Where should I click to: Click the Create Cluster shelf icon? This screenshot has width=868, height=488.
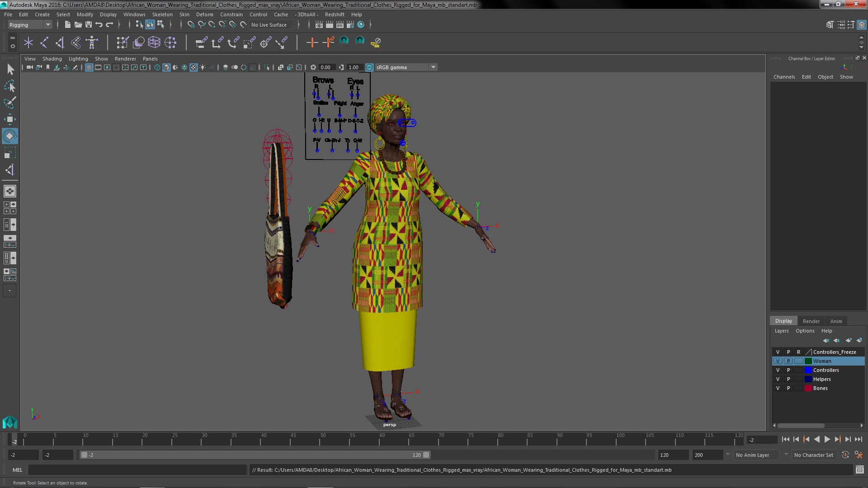point(170,42)
